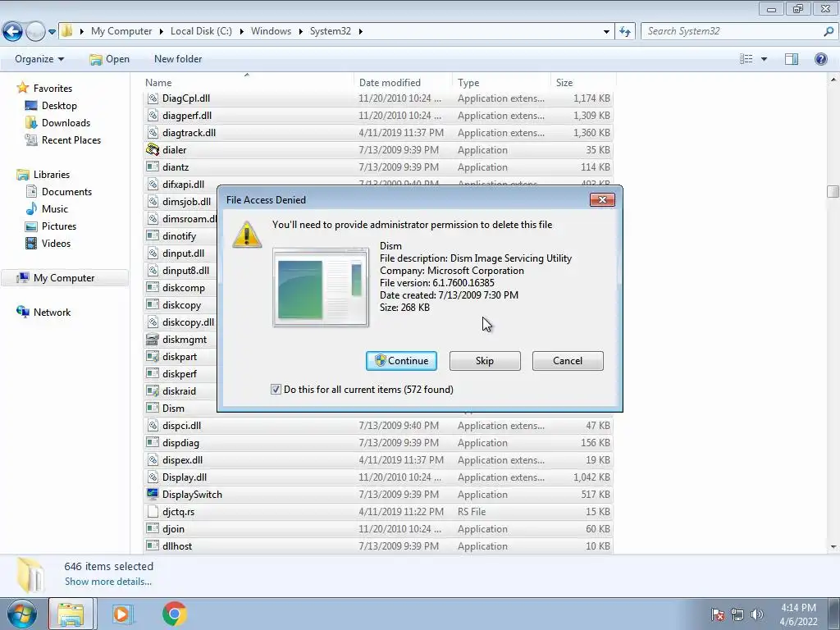Viewport: 840px width, 630px height.
Task: Open the Documents library
Action: tap(59, 191)
